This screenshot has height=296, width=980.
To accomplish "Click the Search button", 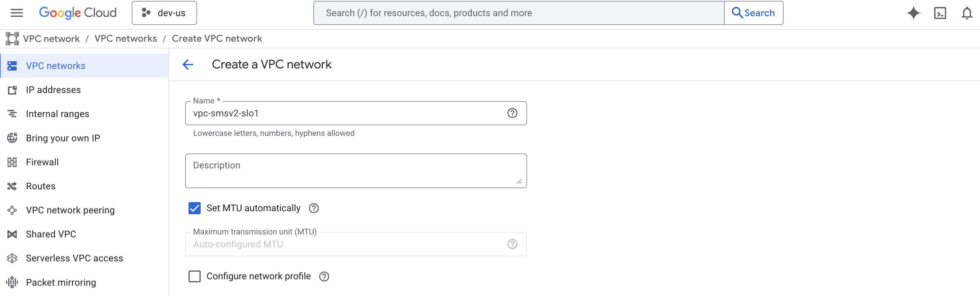I will point(753,13).
